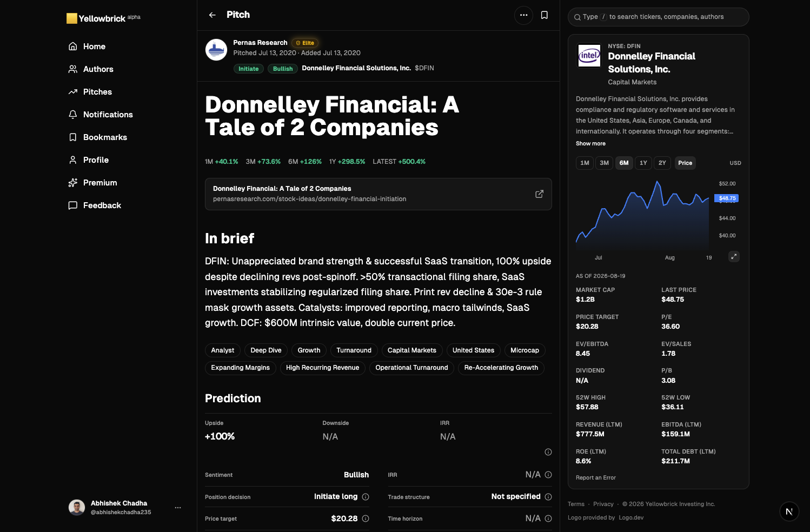Click info icon below prediction IRR
Image resolution: width=810 pixels, height=532 pixels.
coord(548,452)
